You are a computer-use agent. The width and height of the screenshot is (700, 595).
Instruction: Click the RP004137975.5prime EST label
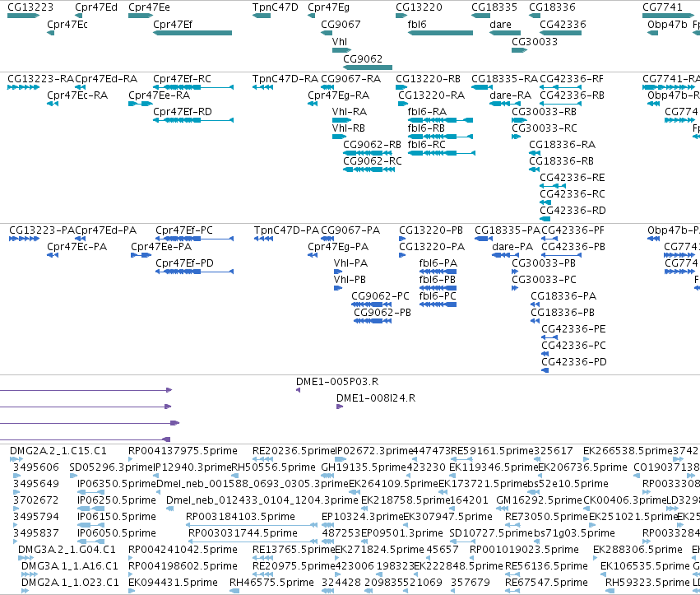[x=183, y=451]
